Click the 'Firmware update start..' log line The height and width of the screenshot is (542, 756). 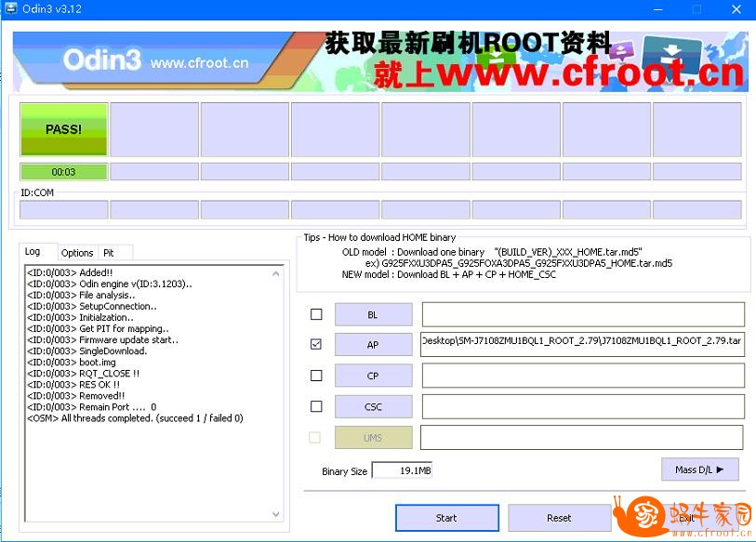pos(102,340)
